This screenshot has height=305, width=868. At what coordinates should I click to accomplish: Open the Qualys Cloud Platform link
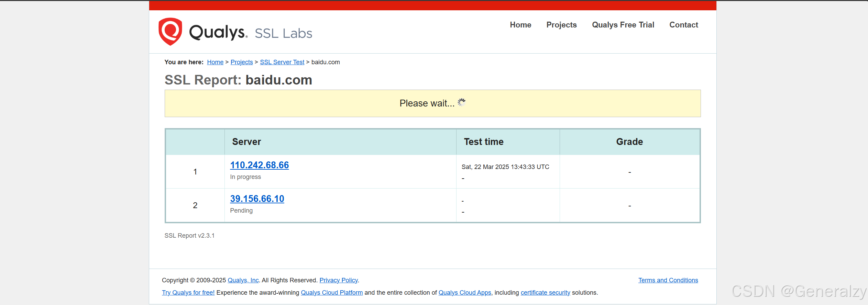pos(332,293)
